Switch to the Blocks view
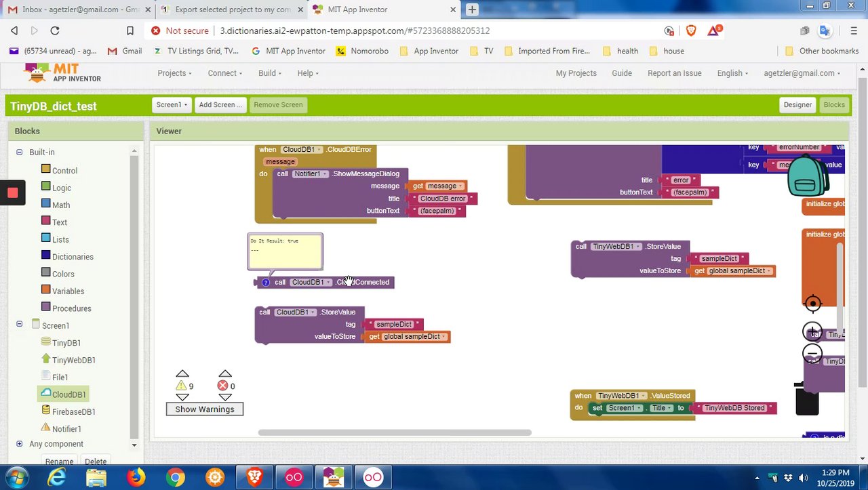This screenshot has height=490, width=868. [x=834, y=104]
